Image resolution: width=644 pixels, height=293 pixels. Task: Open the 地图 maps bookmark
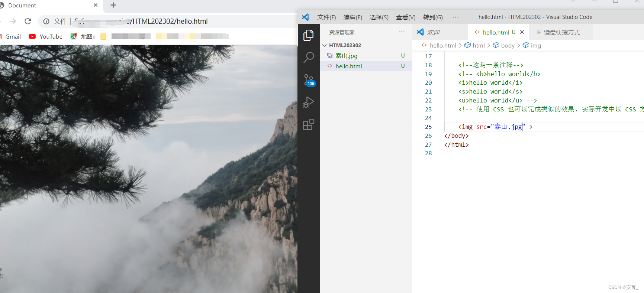pos(82,36)
